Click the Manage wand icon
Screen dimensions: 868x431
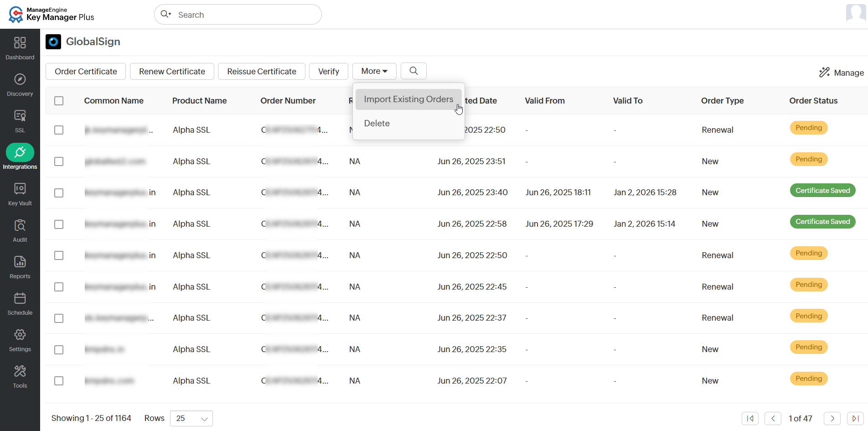[824, 73]
